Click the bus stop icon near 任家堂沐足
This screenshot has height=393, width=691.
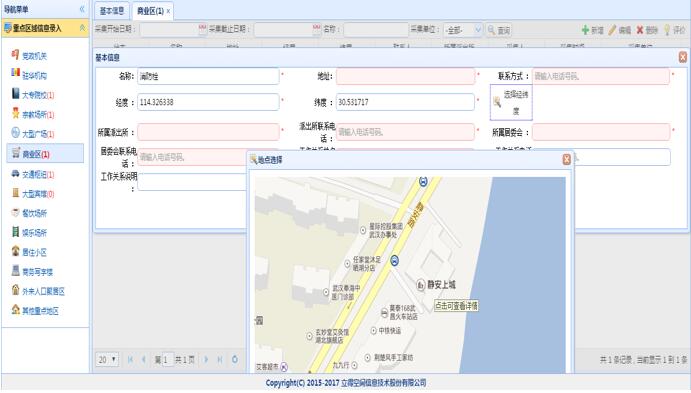pyautogui.click(x=394, y=261)
